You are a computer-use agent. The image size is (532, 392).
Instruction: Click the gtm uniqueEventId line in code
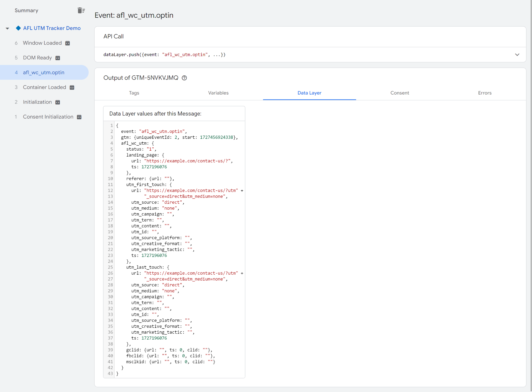179,137
